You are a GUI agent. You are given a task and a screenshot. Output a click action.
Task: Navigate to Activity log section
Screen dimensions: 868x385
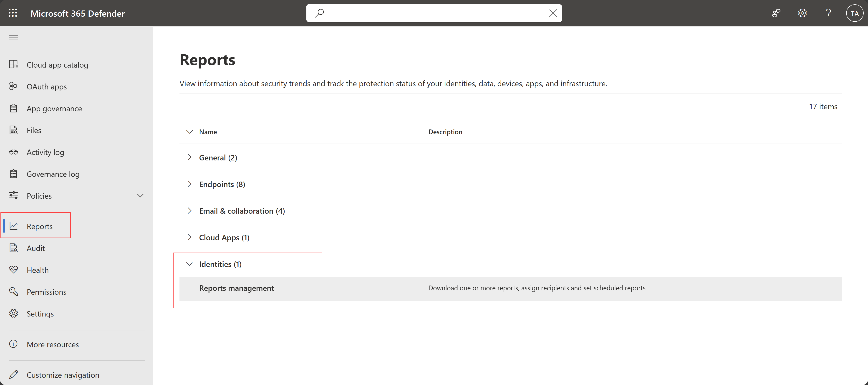point(45,152)
